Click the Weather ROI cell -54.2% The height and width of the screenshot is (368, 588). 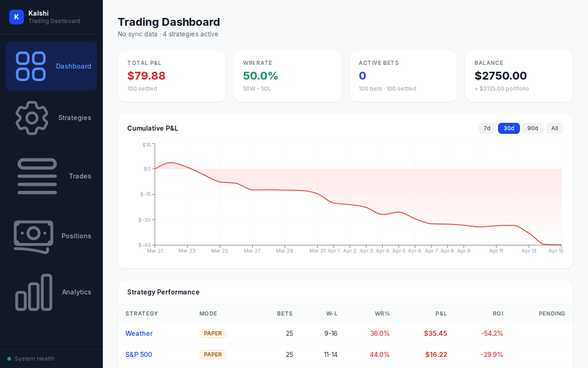tap(492, 333)
